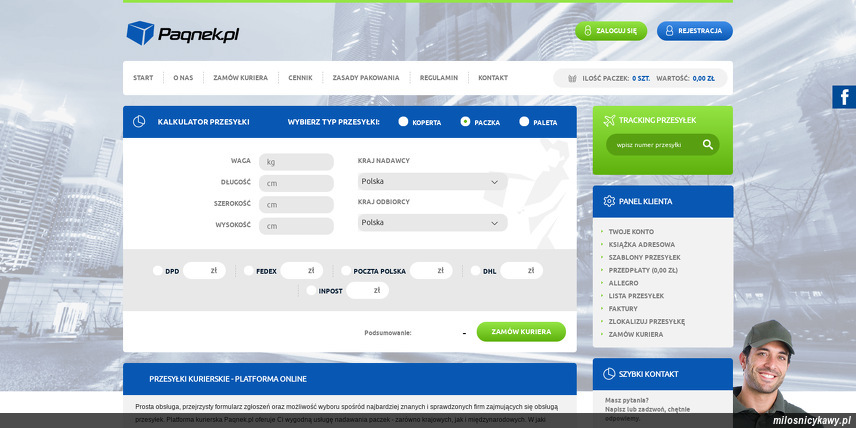Screen dimensions: 856x428
Task: Click the tracking search magnifier icon
Action: tap(708, 145)
